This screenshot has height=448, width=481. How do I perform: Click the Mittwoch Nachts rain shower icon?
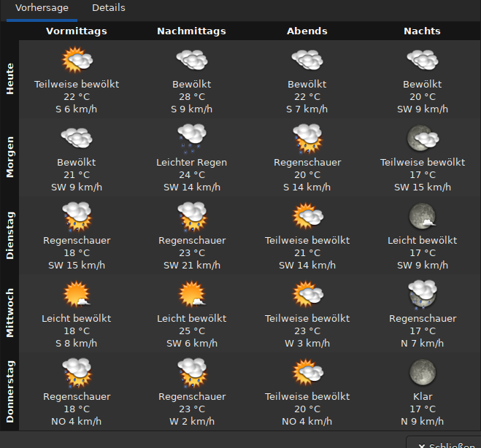tap(423, 294)
